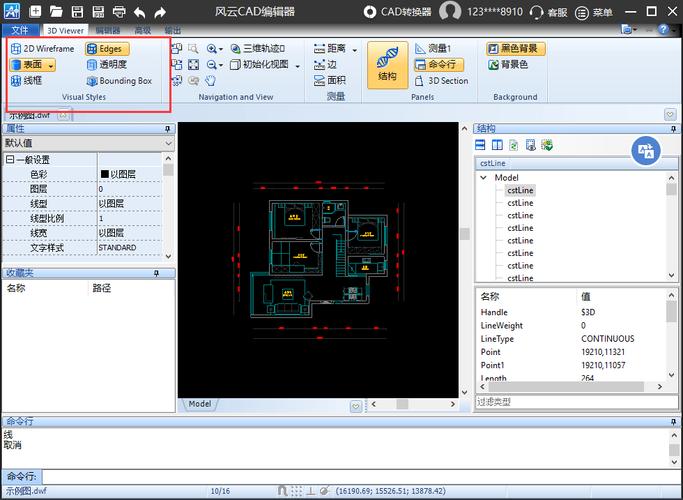Open the zoom-in dropdown arrow

point(221,49)
